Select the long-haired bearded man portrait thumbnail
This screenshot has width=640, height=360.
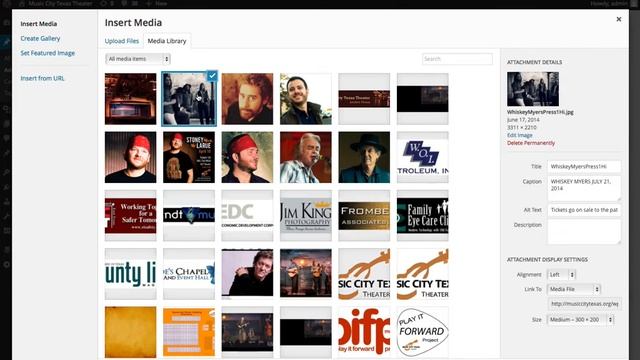tap(247, 99)
